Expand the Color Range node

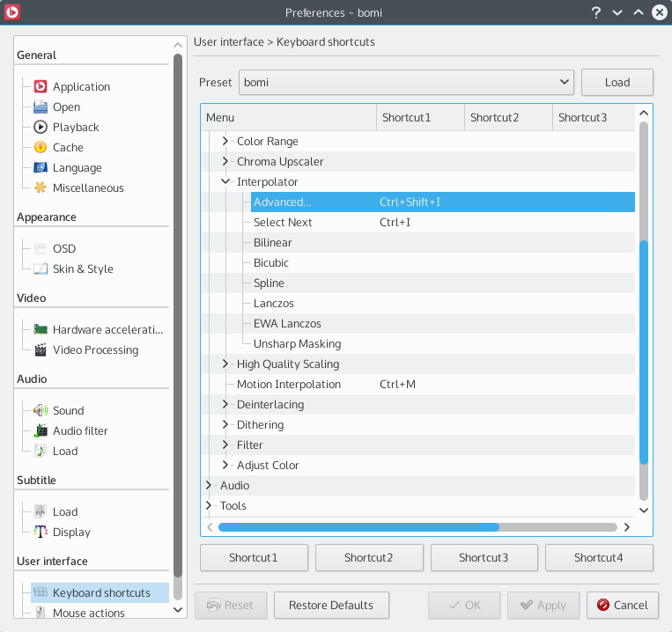pos(225,141)
